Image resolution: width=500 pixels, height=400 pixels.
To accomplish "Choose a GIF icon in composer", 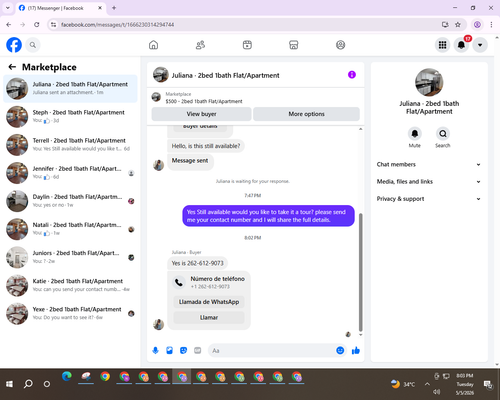I will pos(198,351).
